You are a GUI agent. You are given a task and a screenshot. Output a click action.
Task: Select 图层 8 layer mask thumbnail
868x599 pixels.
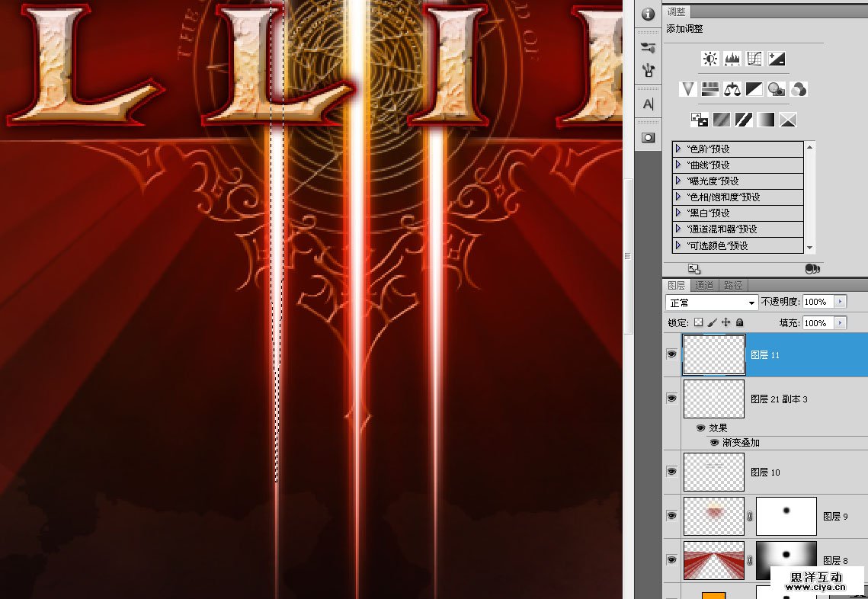pyautogui.click(x=786, y=560)
